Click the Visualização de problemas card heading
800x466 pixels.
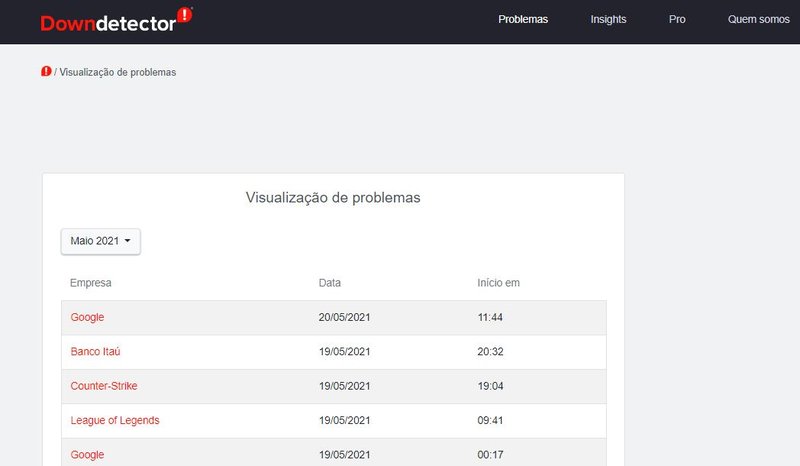coord(333,198)
